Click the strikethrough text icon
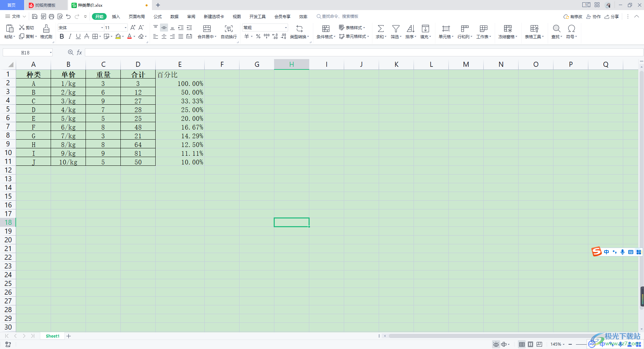This screenshot has width=644, height=349. pyautogui.click(x=87, y=36)
